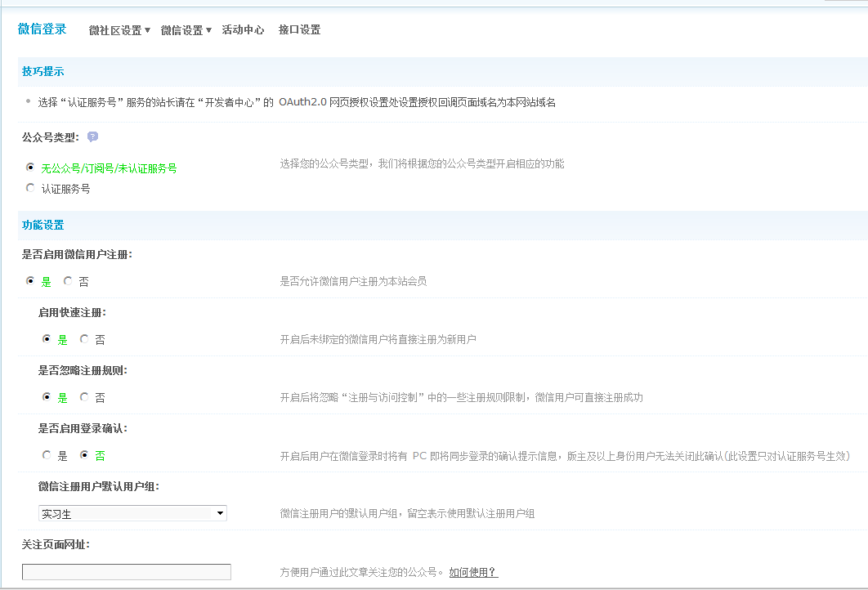Open the 微信注册用户默认用户组 dropdown showing 实习生
This screenshot has height=590, width=868.
click(x=133, y=514)
